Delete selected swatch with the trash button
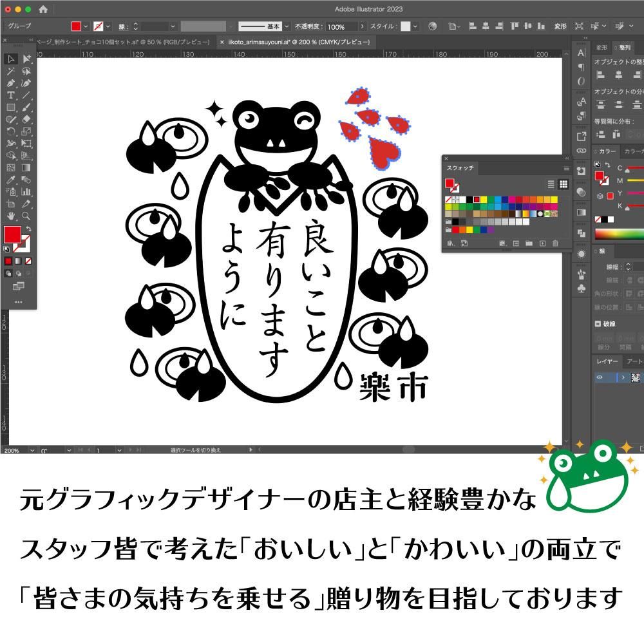Screen dimensions: 644x644 (554, 243)
